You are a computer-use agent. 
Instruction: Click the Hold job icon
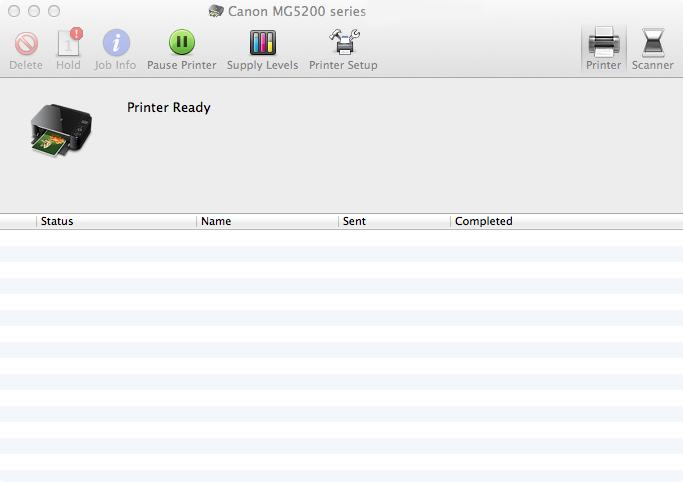(x=69, y=42)
